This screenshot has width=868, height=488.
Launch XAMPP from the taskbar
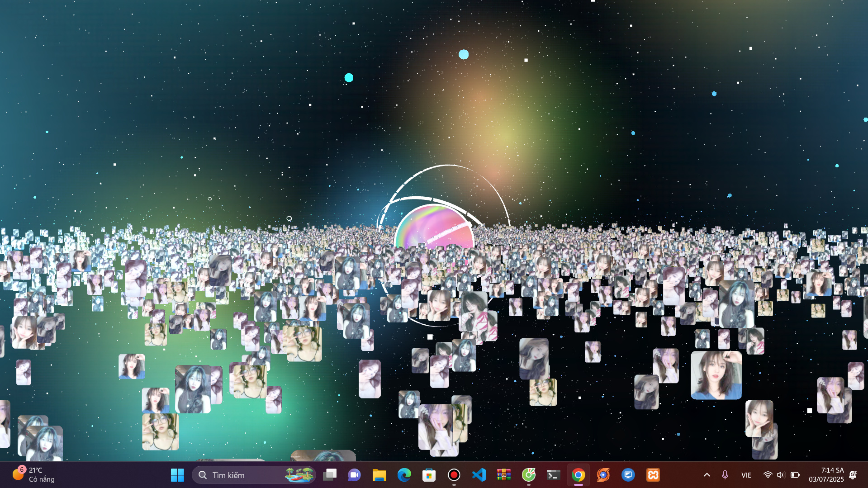click(653, 475)
